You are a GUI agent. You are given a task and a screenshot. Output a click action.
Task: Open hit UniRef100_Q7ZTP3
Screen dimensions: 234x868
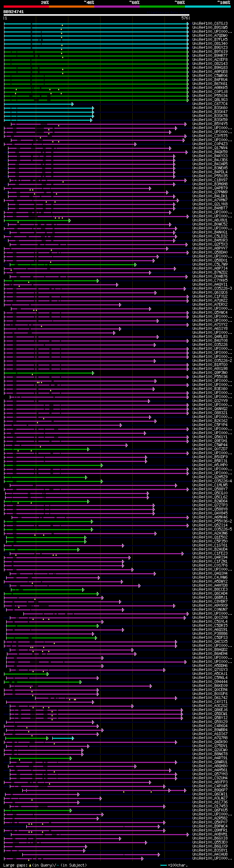pos(210,505)
